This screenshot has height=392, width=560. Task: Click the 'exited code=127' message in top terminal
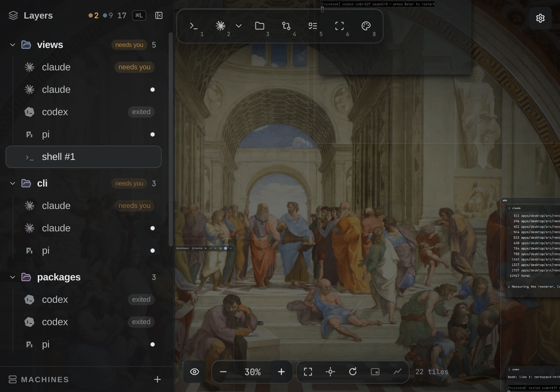378,4
